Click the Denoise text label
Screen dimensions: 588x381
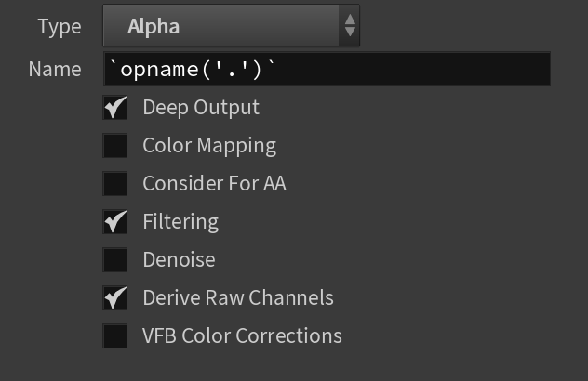point(180,259)
